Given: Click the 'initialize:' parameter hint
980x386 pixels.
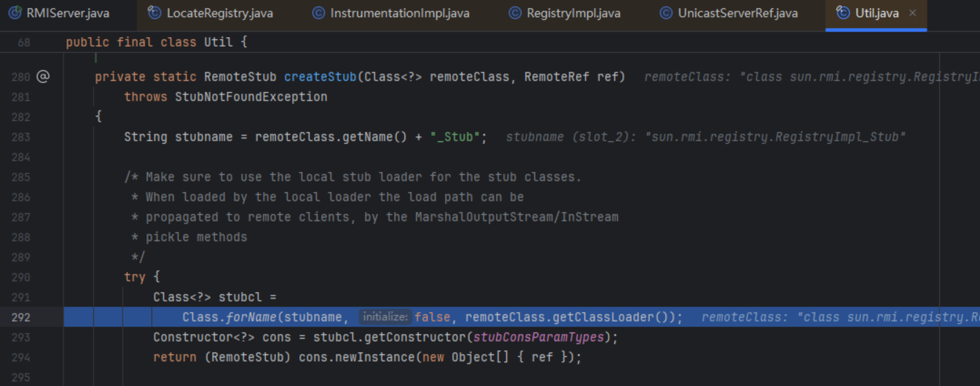Looking at the screenshot, I should [x=385, y=317].
